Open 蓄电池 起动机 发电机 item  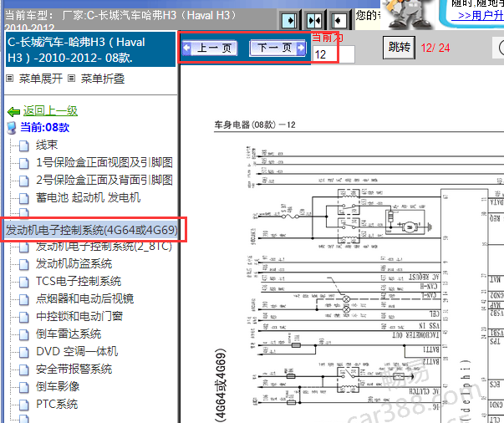88,197
